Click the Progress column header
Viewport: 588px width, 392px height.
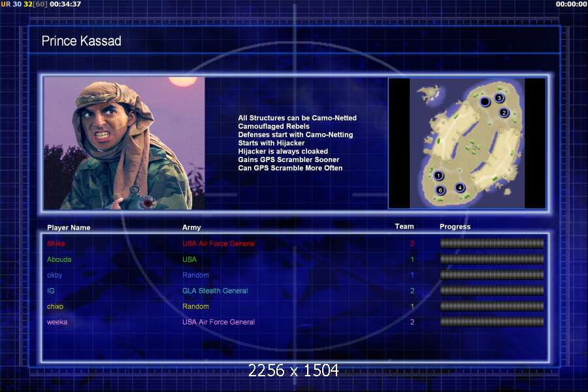click(455, 227)
